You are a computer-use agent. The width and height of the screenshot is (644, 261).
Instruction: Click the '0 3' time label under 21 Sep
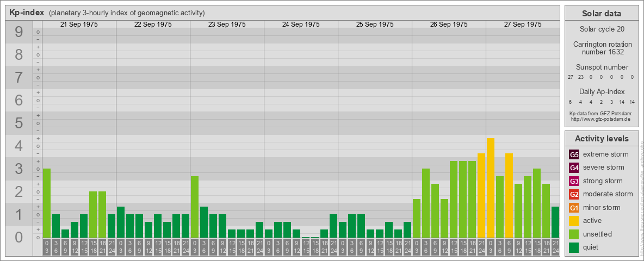pyautogui.click(x=47, y=247)
